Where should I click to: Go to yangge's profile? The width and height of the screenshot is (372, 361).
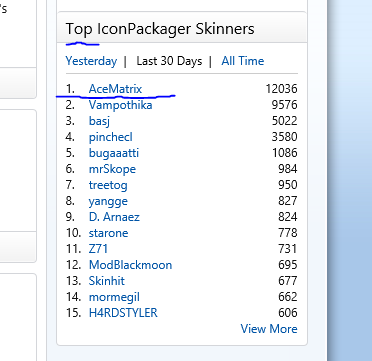[x=108, y=201]
